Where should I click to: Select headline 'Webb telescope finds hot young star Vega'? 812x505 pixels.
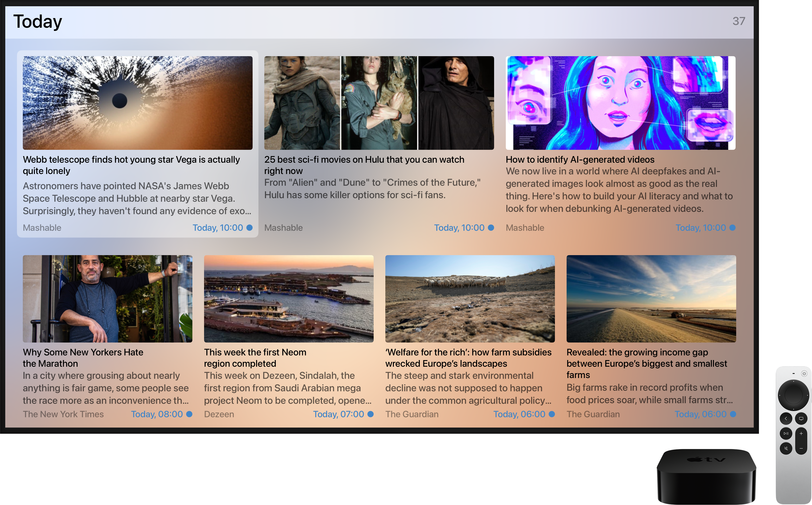(x=131, y=165)
